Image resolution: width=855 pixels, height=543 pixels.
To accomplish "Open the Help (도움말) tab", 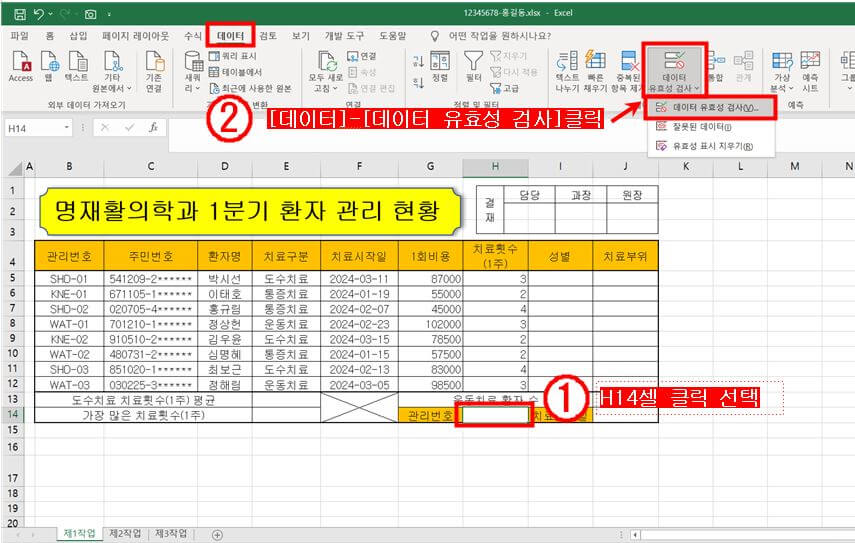I will coord(393,36).
